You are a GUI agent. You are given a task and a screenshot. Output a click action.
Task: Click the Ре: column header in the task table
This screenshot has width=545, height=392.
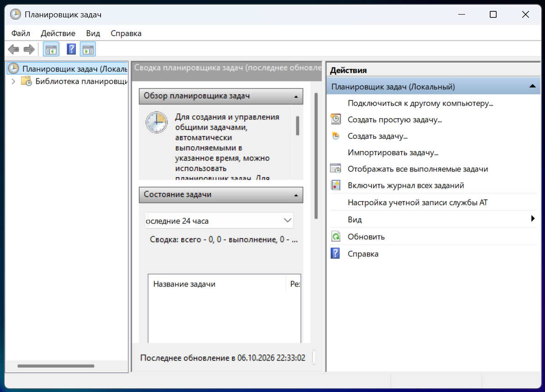tap(293, 284)
